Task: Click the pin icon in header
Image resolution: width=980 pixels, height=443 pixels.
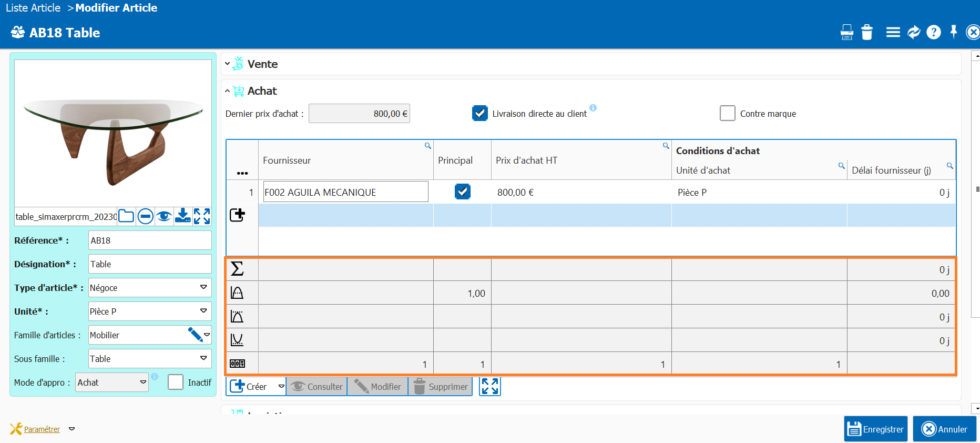Action: (954, 32)
